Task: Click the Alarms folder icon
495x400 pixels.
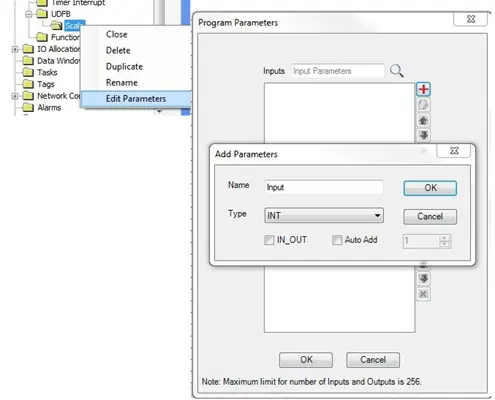Action: pyautogui.click(x=28, y=107)
